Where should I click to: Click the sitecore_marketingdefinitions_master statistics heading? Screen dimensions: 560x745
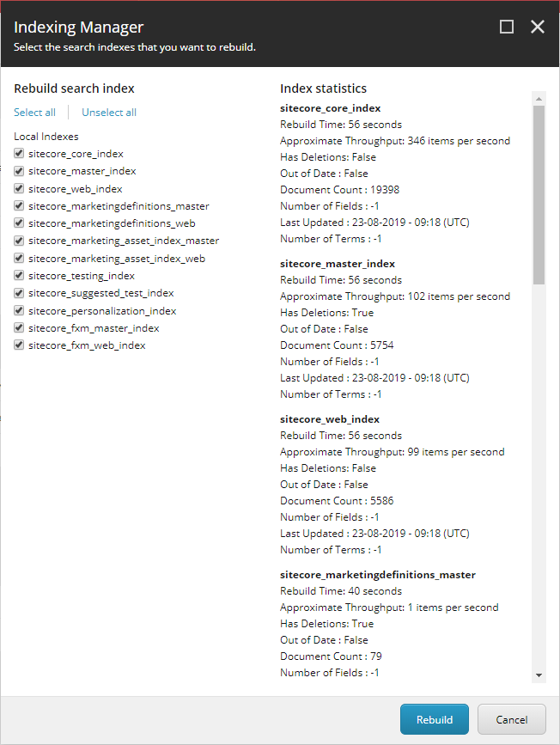378,575
